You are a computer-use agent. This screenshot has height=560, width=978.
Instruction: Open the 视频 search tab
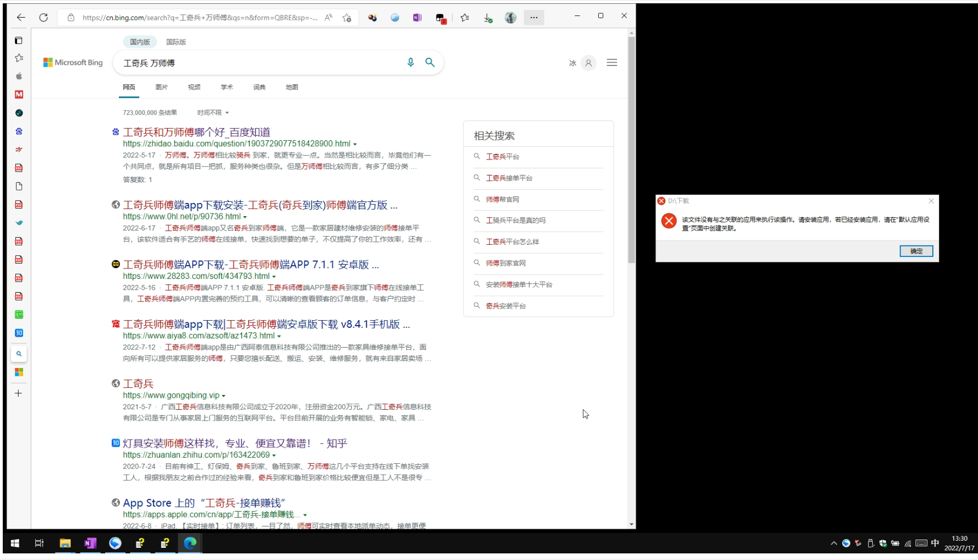194,87
